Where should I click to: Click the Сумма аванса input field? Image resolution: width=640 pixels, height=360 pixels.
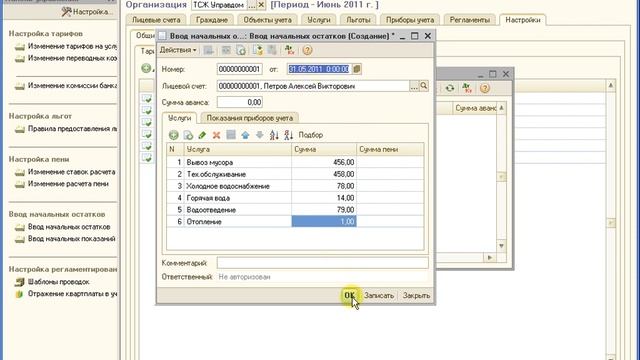pyautogui.click(x=240, y=102)
